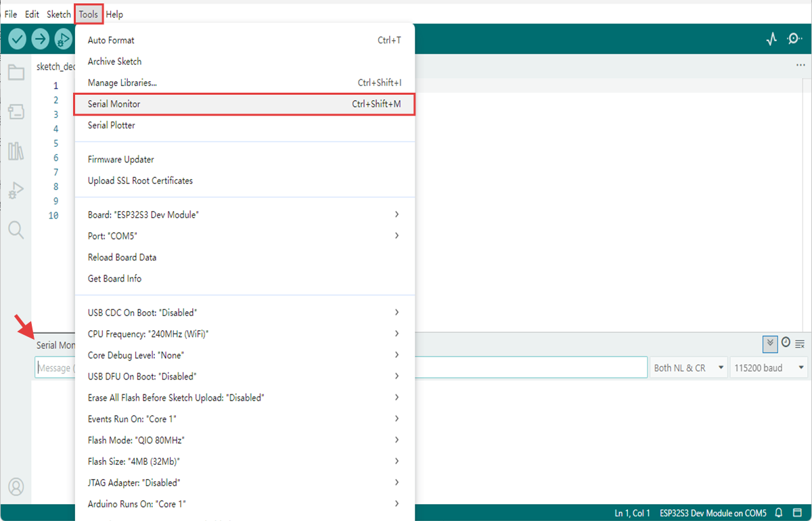Click ESP32S3 Dev Module on COM5 status

713,513
